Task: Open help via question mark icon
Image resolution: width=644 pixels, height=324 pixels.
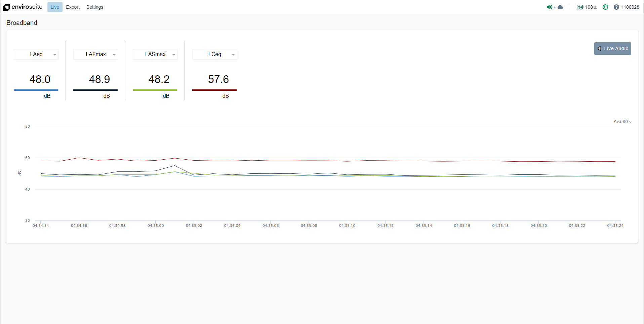Action: [x=616, y=7]
